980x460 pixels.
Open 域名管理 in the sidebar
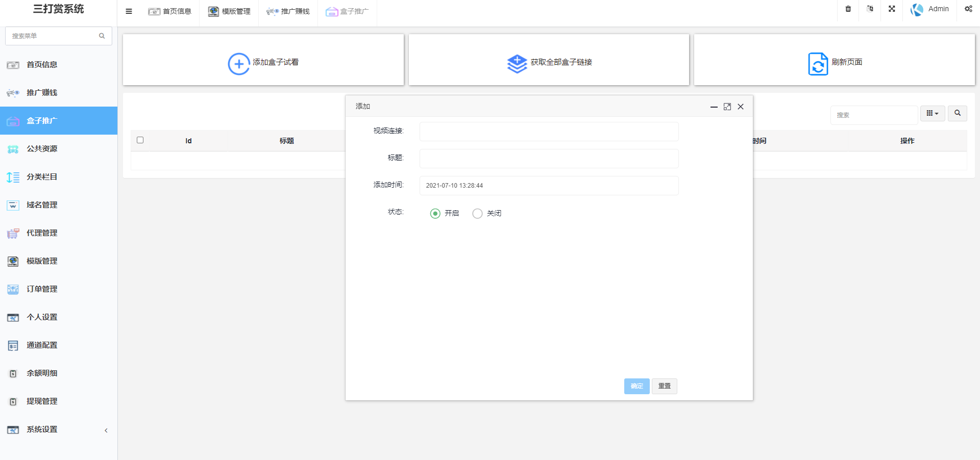42,205
